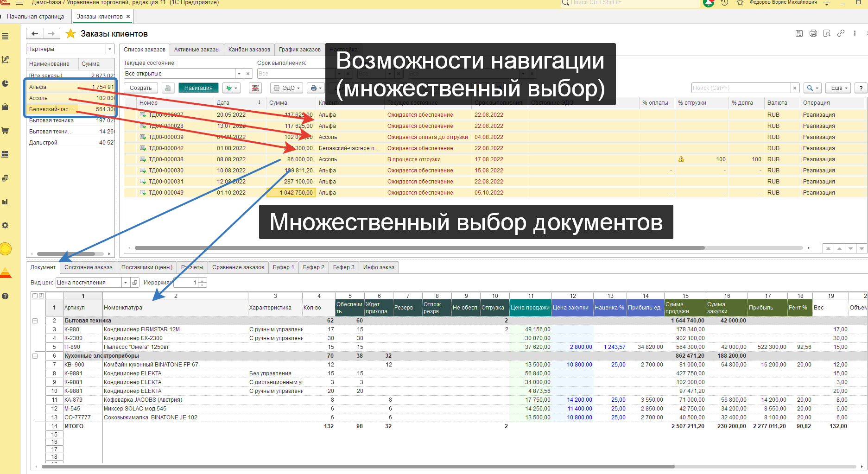Open history clock icon in title bar
The width and height of the screenshot is (868, 474).
[x=724, y=3]
